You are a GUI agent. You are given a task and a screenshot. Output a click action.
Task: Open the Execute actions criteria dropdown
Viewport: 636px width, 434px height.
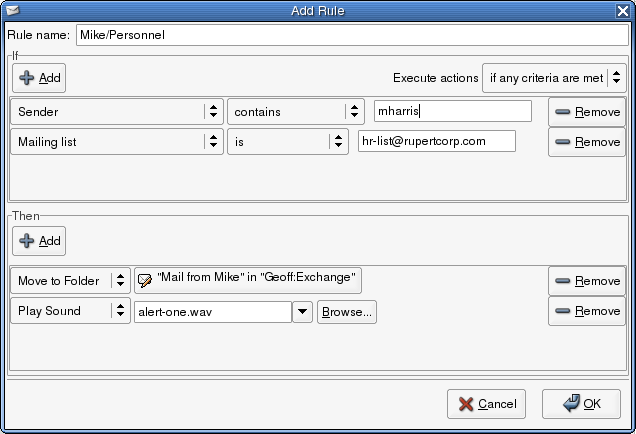click(554, 77)
